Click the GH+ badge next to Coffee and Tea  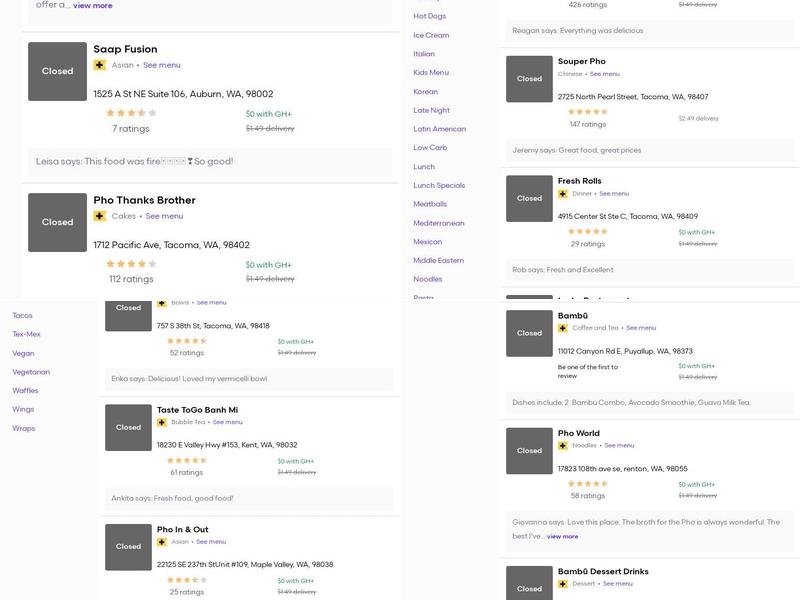[x=563, y=328]
